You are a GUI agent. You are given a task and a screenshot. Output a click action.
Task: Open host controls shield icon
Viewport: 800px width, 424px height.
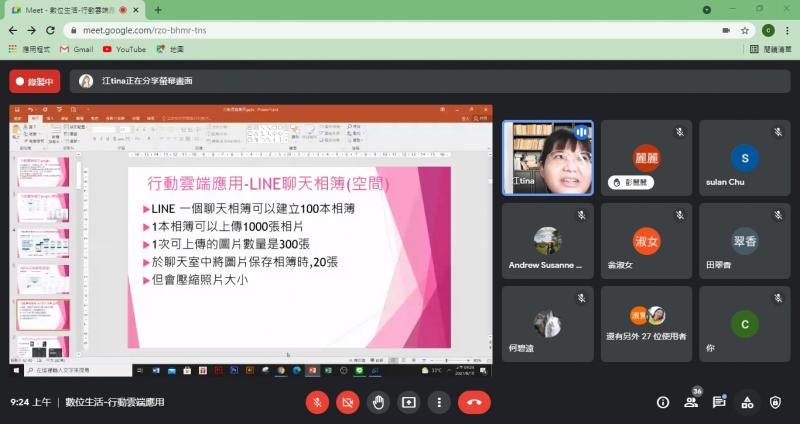(776, 403)
